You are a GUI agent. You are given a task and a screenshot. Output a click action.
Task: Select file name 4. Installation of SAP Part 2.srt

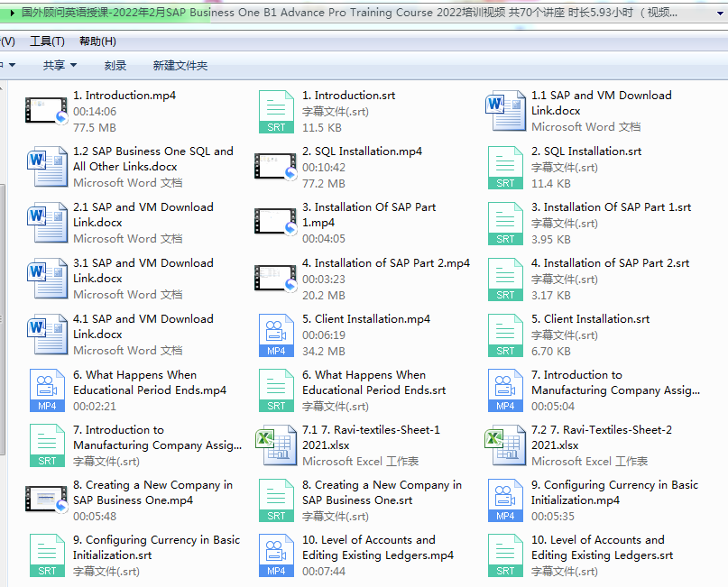point(610,263)
